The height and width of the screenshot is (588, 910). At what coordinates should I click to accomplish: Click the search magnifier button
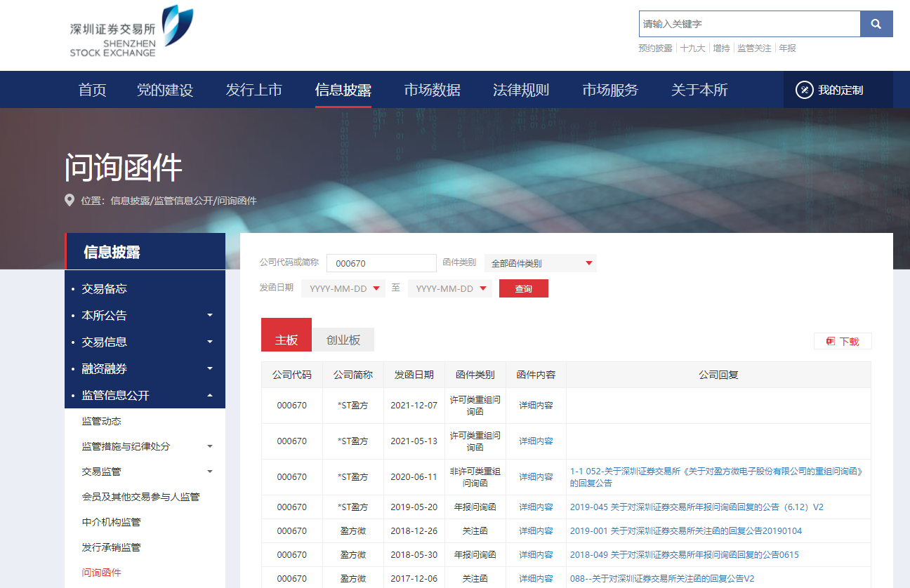tap(876, 24)
